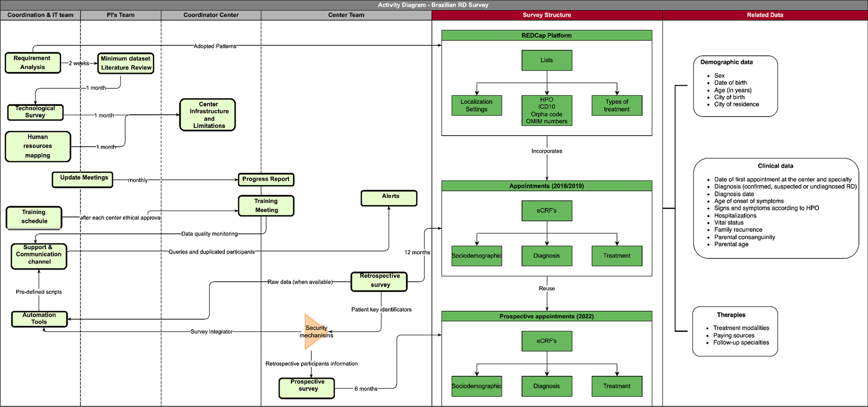
Task: Select Queries and duplicated participants label
Action: pyautogui.click(x=211, y=252)
